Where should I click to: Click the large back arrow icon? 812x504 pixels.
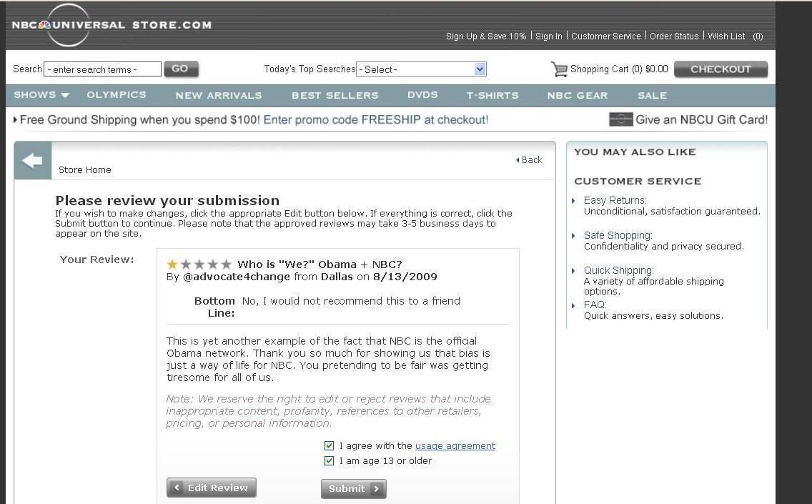pyautogui.click(x=33, y=161)
